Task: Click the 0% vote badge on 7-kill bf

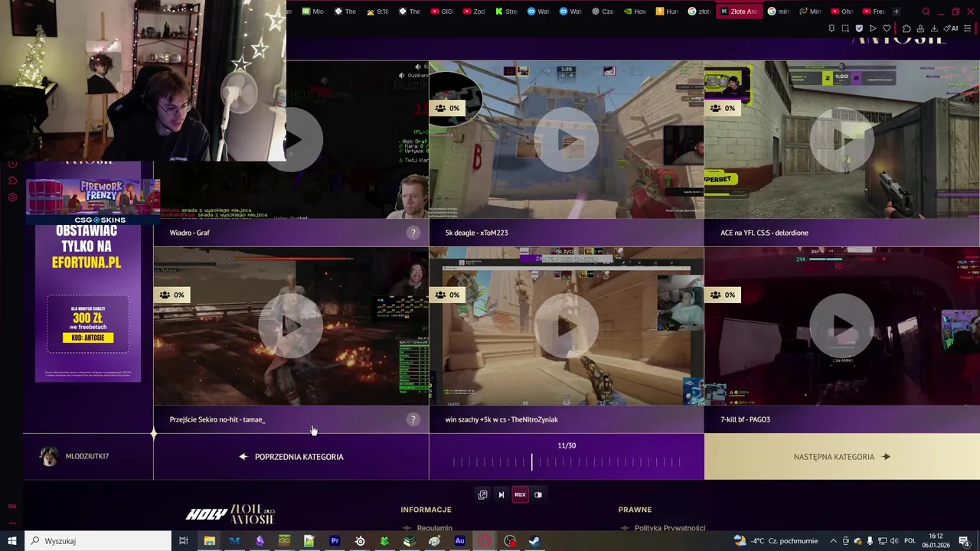Action: [x=722, y=295]
